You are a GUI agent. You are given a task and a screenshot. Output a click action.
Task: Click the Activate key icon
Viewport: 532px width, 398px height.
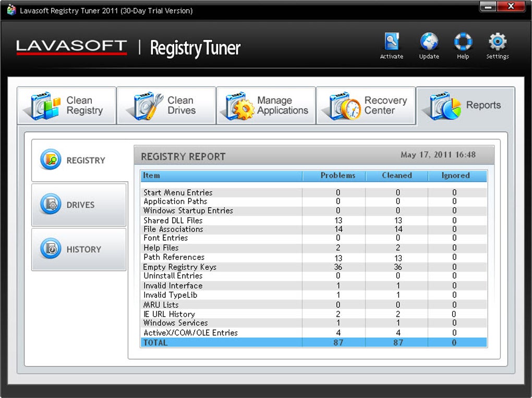pyautogui.click(x=392, y=42)
